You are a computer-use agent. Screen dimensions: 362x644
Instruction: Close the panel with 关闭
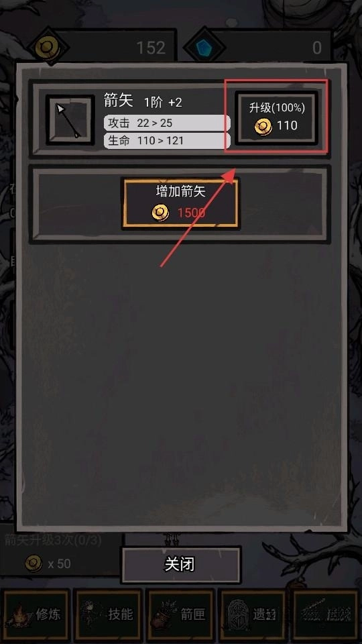pos(180,564)
